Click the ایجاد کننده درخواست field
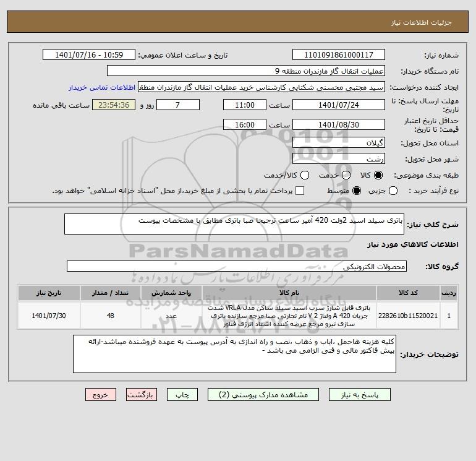The image size is (476, 461). (261, 87)
